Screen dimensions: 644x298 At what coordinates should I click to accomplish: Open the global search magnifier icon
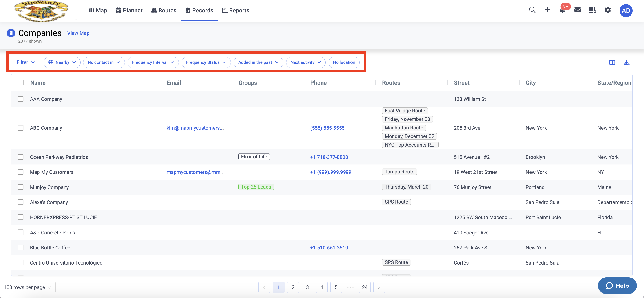pos(532,10)
